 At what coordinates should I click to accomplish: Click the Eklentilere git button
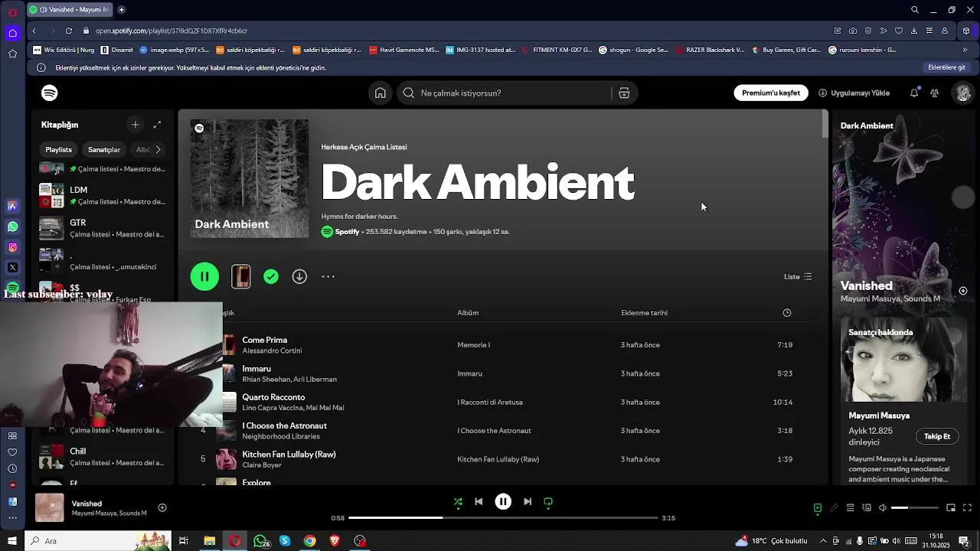point(946,67)
